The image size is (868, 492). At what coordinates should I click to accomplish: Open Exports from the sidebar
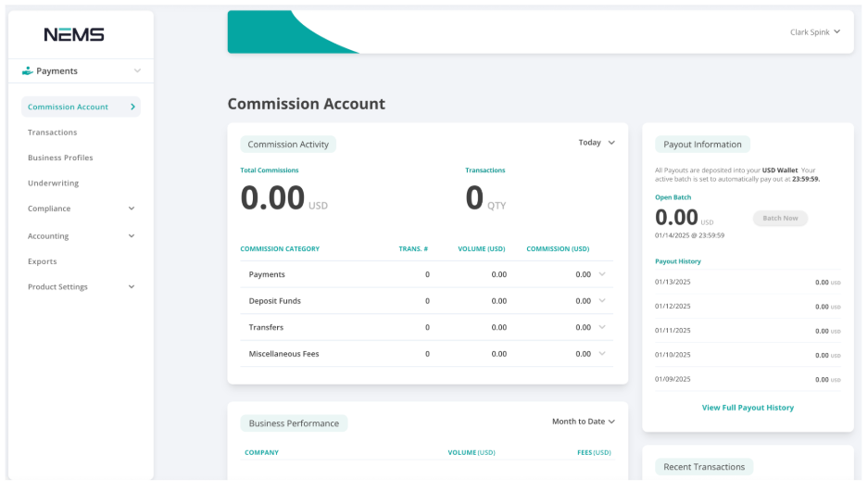click(43, 261)
